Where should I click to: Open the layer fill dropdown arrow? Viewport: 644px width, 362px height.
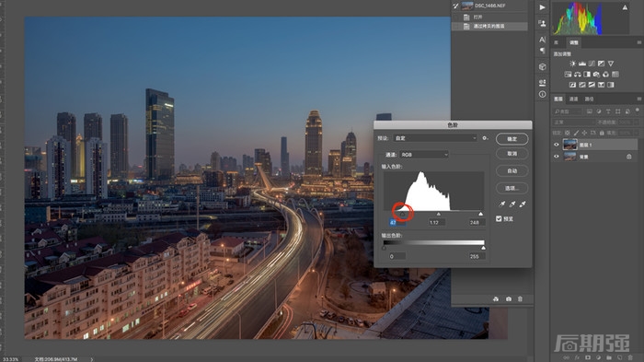click(x=637, y=133)
